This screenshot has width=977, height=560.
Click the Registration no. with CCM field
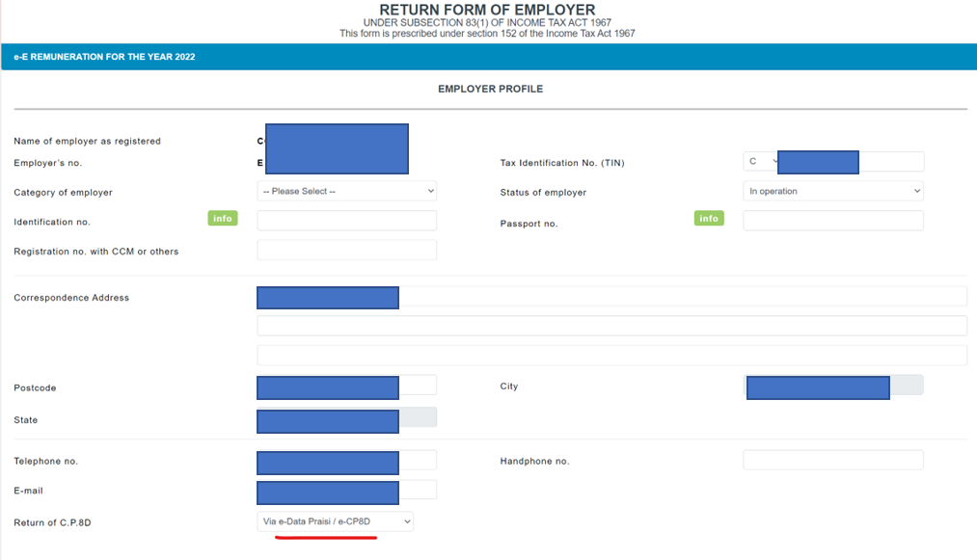(347, 250)
